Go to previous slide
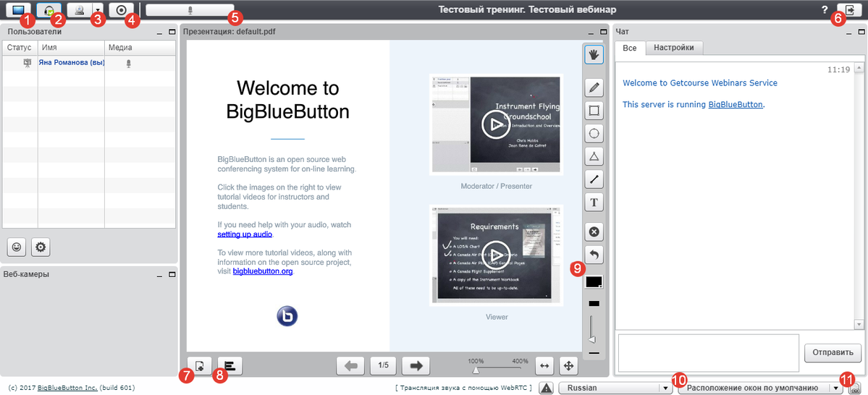This screenshot has width=868, height=395. pyautogui.click(x=351, y=365)
